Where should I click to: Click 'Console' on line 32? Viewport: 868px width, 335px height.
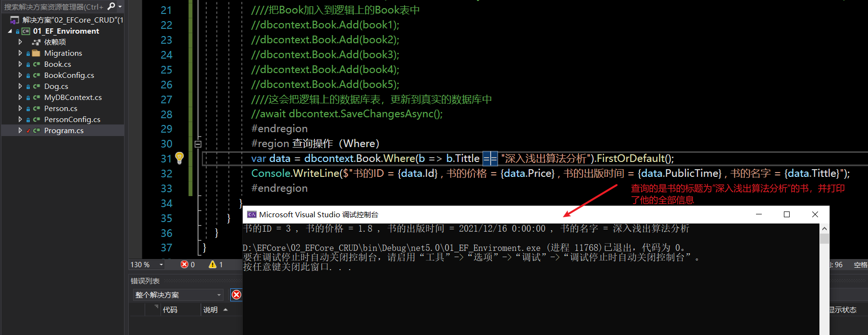[271, 174]
